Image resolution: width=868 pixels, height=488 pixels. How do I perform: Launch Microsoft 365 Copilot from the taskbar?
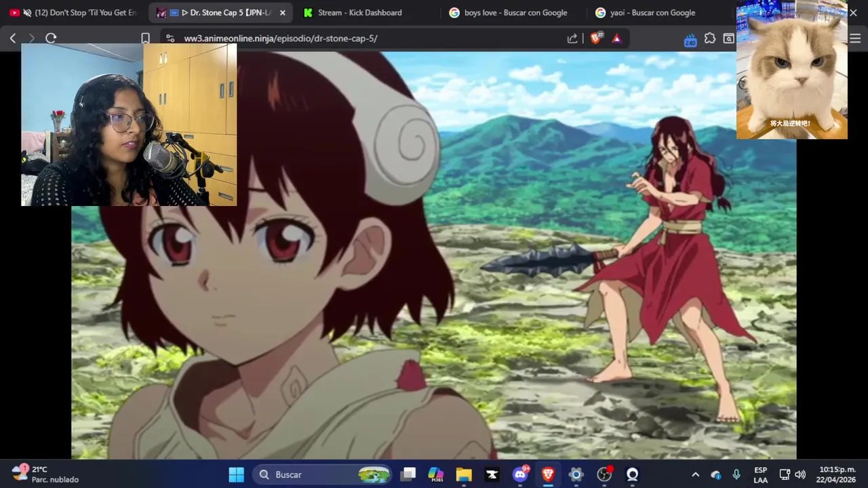point(436,474)
